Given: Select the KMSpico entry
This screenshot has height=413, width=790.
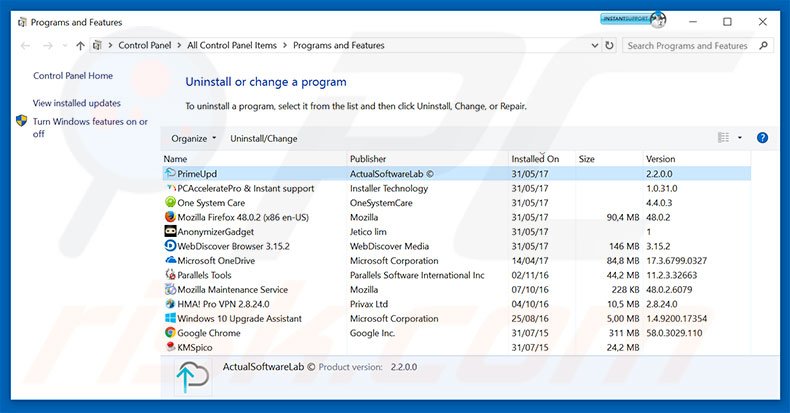Looking at the screenshot, I should (x=456, y=347).
